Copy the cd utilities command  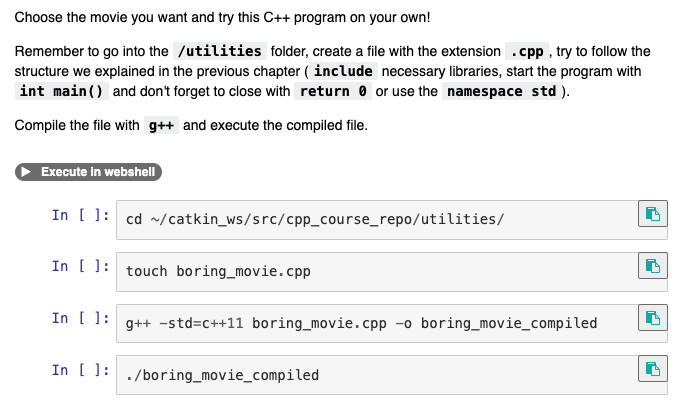pyautogui.click(x=652, y=213)
